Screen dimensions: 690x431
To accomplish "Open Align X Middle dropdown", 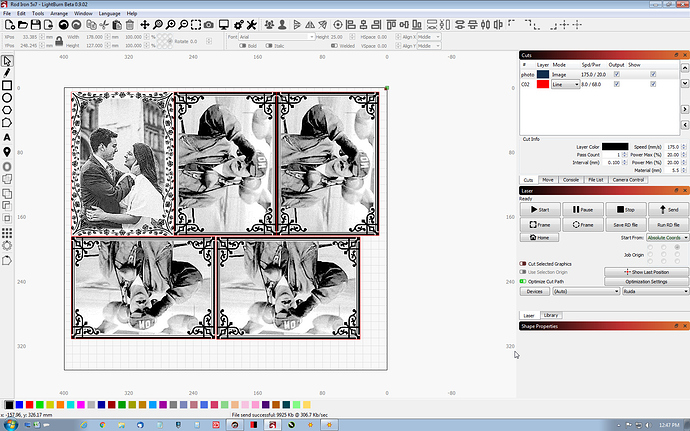I will pyautogui.click(x=429, y=37).
